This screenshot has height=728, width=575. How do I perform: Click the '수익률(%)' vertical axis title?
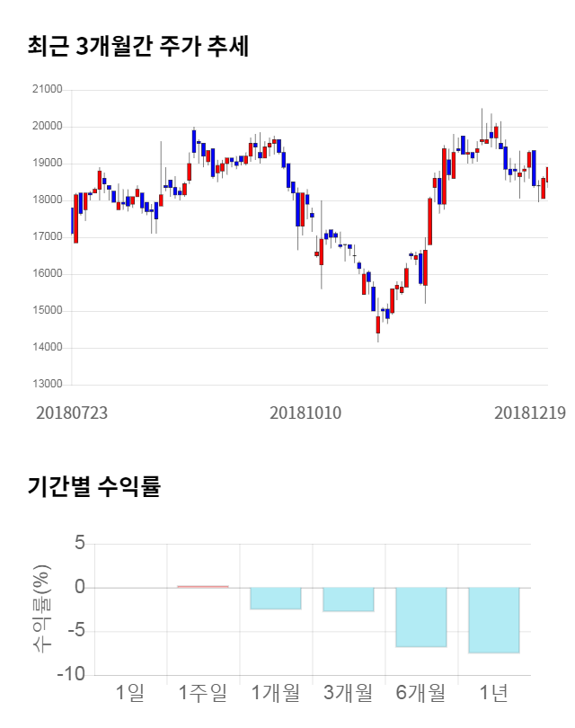click(x=42, y=608)
